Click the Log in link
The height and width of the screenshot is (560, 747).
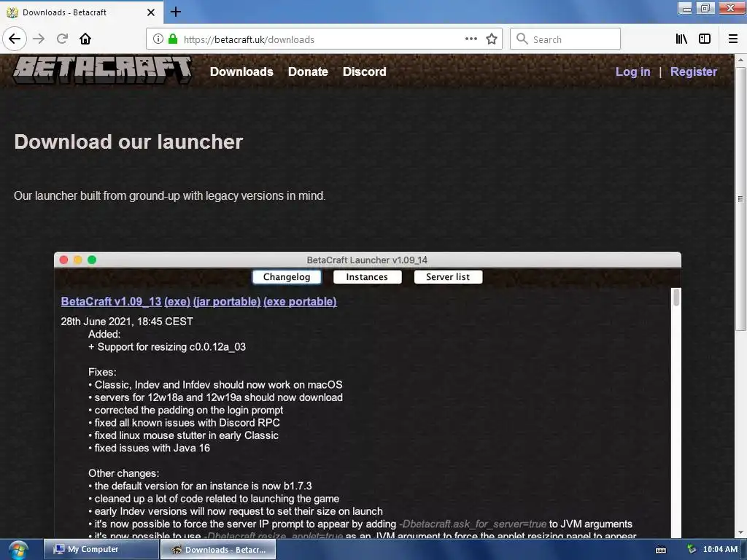pyautogui.click(x=632, y=71)
